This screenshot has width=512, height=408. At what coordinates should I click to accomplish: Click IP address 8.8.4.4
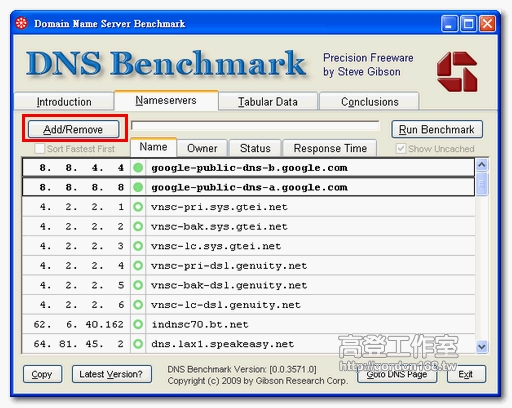point(82,167)
